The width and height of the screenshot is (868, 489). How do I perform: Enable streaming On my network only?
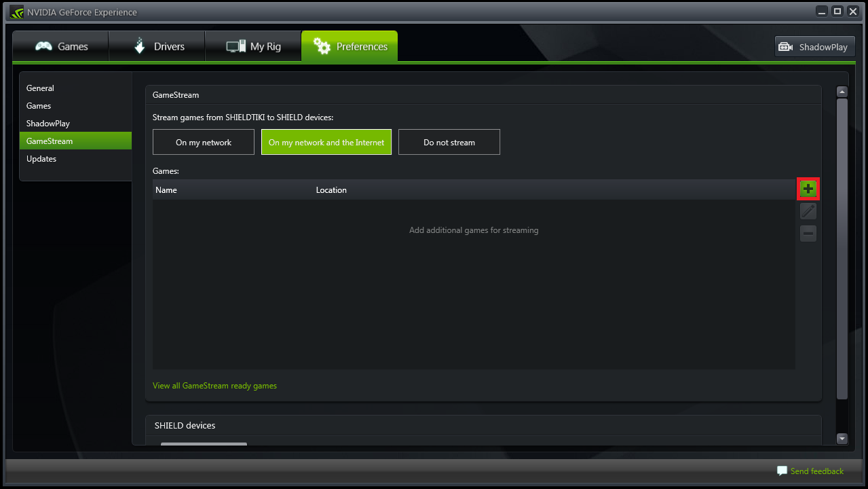(x=204, y=142)
